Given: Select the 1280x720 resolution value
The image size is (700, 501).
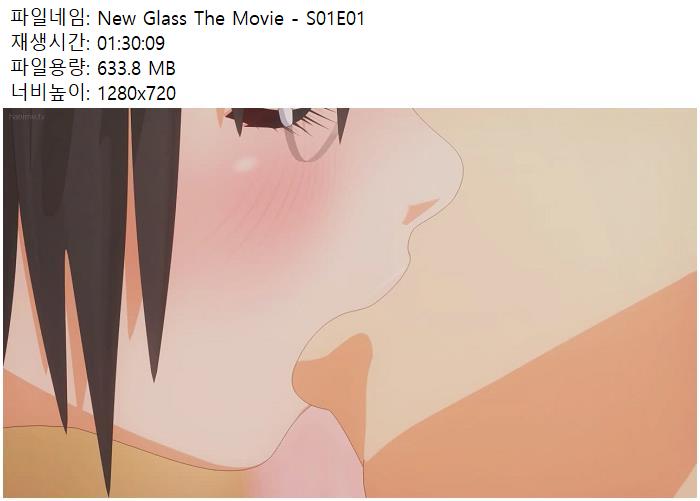Looking at the screenshot, I should pyautogui.click(x=137, y=93).
